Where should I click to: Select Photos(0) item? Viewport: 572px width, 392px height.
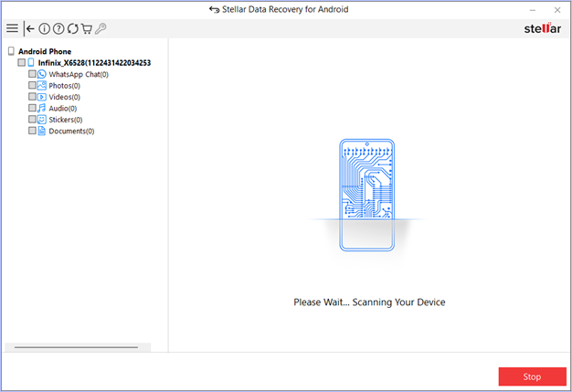coord(65,86)
